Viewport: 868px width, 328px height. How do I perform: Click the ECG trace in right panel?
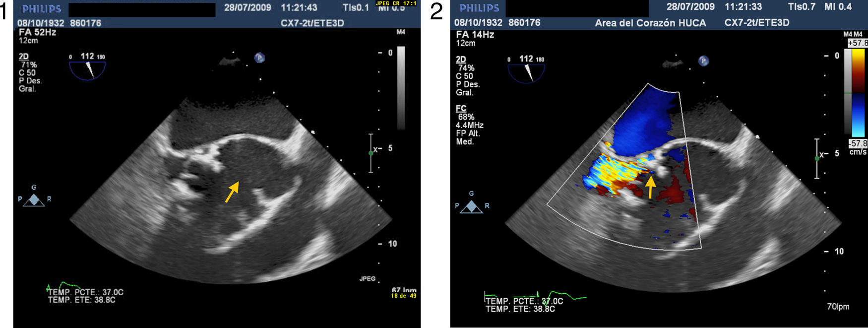pos(536,297)
